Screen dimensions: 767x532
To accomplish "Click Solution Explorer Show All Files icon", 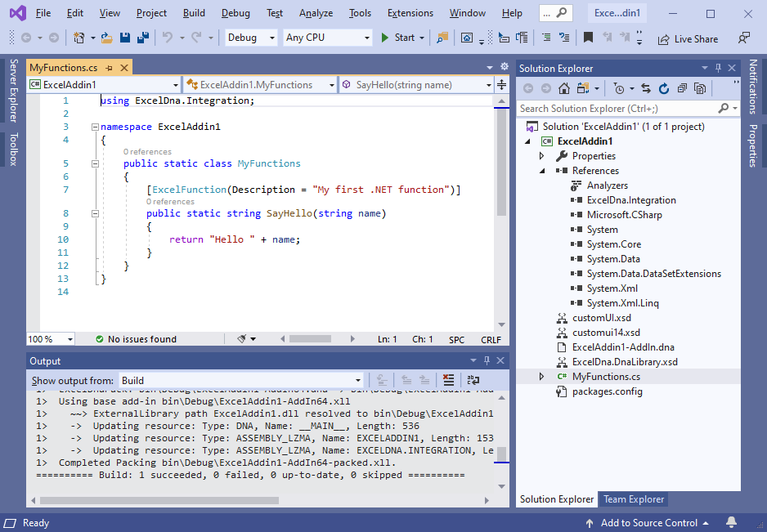I will click(700, 88).
